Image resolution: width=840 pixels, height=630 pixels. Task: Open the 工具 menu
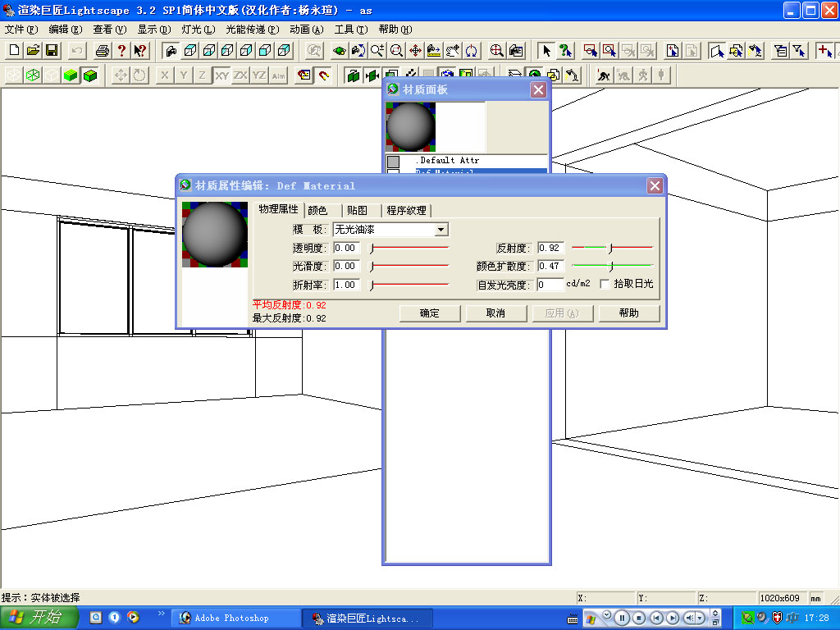click(351, 30)
